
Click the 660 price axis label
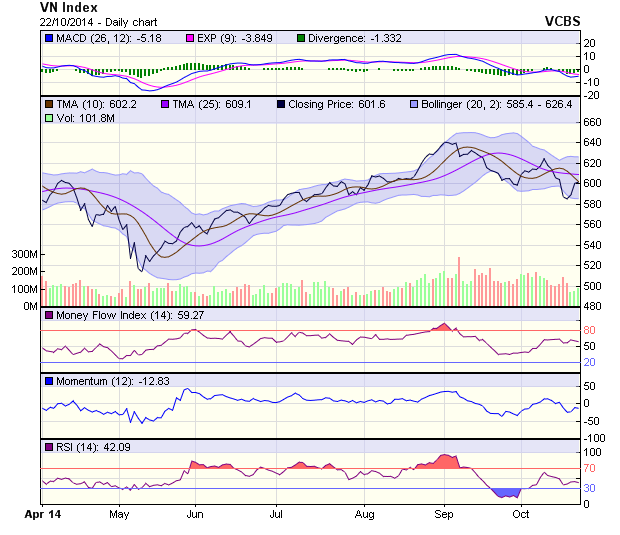[x=593, y=122]
